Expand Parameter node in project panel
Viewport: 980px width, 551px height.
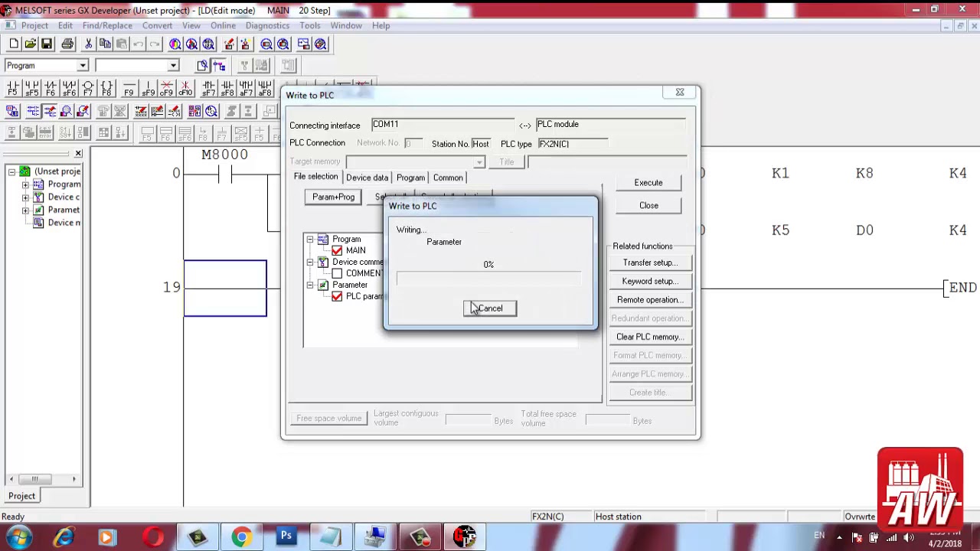point(25,210)
